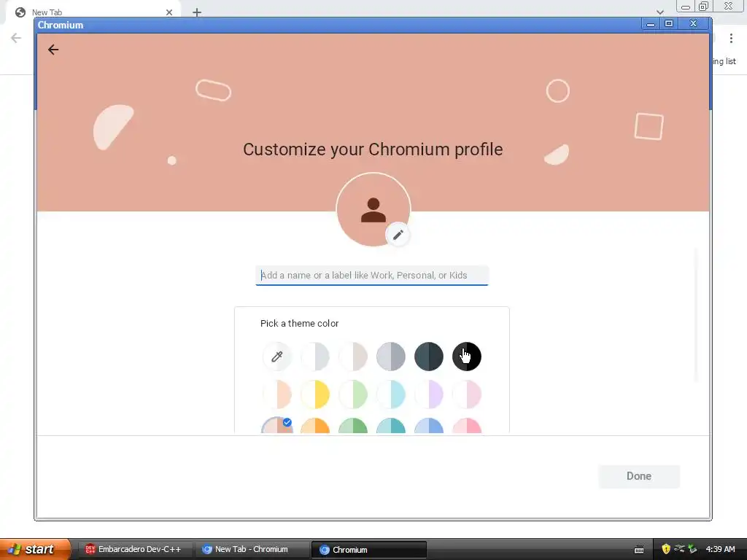Click the 4:39 AM system clock
This screenshot has width=747, height=560.
click(x=720, y=549)
